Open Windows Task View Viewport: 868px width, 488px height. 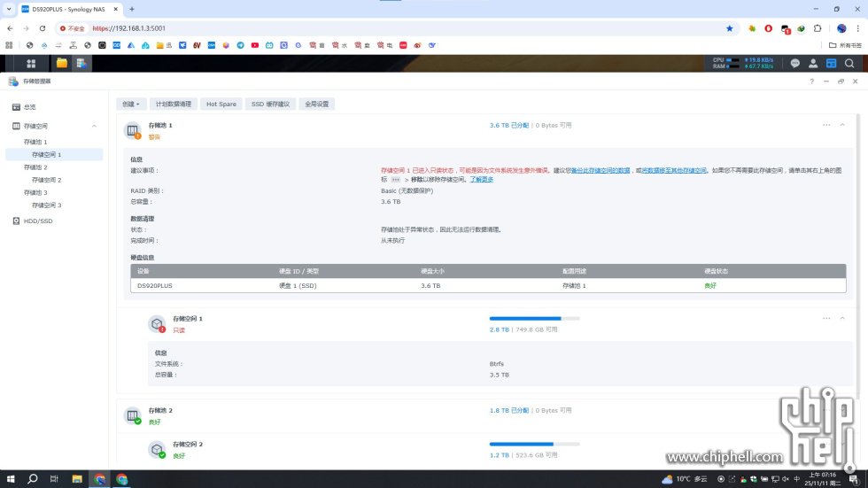point(54,478)
